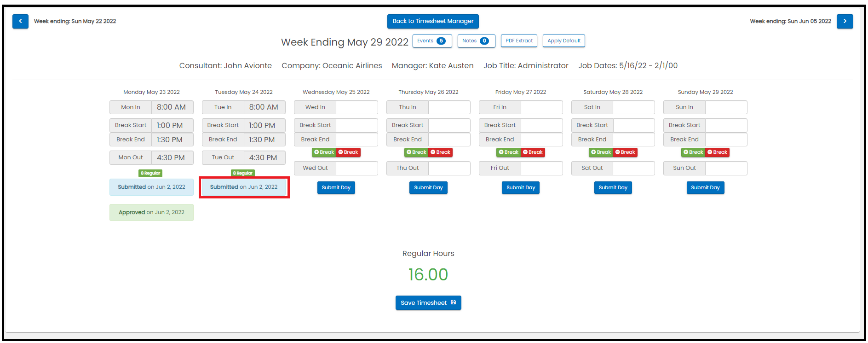Click the Sun Out time field
Viewport: 868px width, 343px height.
point(726,168)
